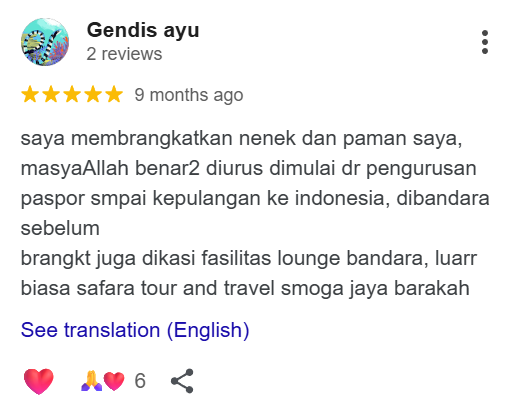Click the first yellow rating star
Screen dimensions: 513x397
[30, 94]
